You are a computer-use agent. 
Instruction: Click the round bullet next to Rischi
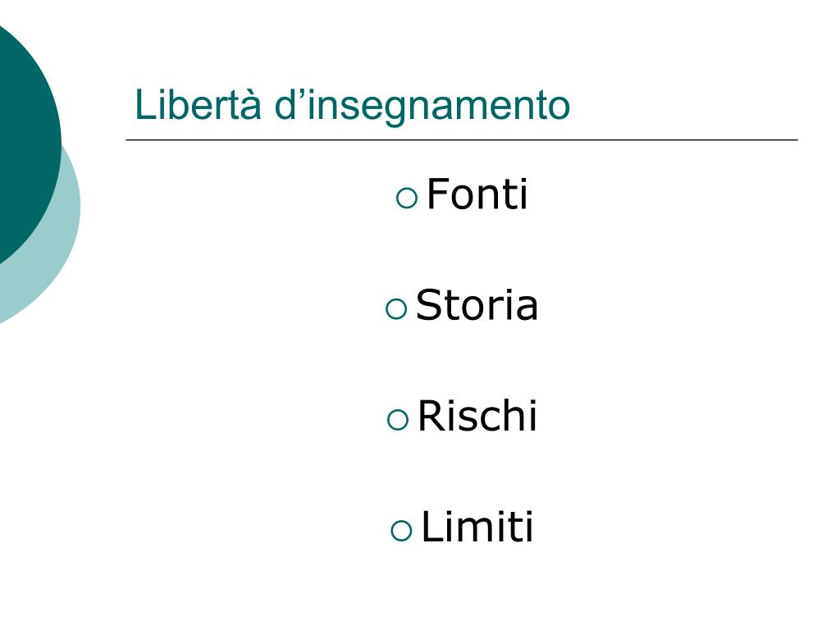tap(398, 419)
